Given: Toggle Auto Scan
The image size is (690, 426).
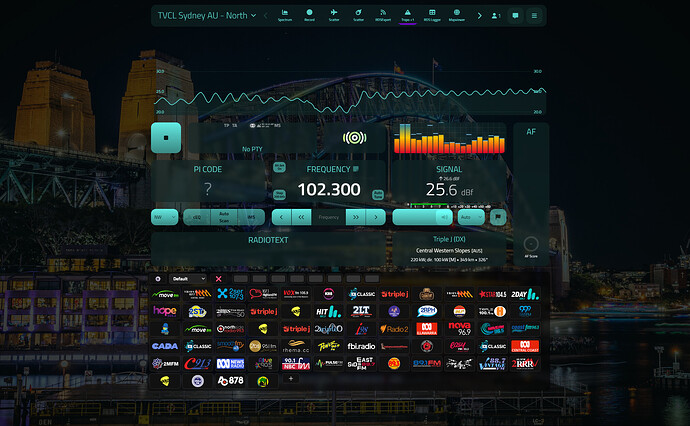Looking at the screenshot, I should click(x=224, y=217).
